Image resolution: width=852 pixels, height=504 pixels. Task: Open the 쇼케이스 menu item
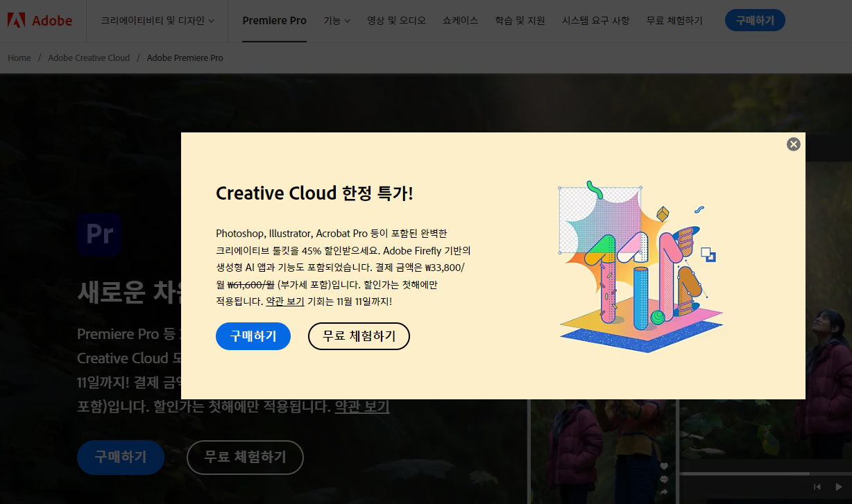click(x=460, y=21)
